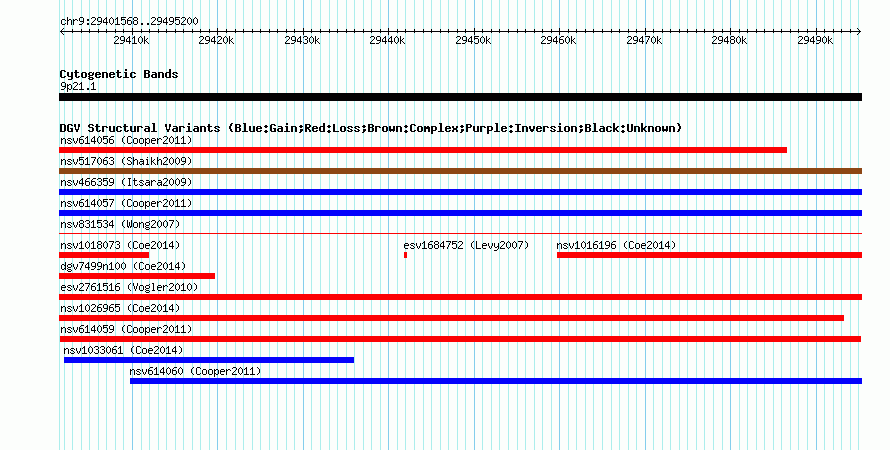Open the dgv7499n100 (Coe2014) label
This screenshot has height=450, width=890.
point(123,266)
